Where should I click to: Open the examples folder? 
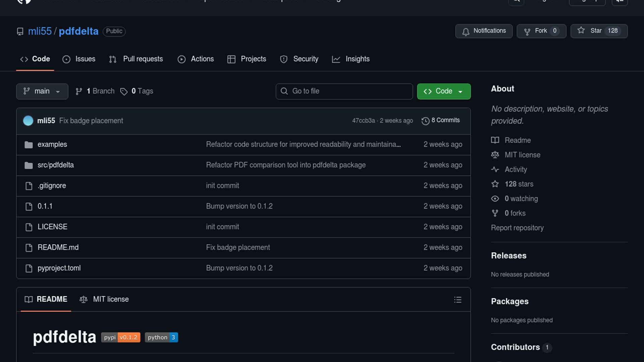tap(52, 144)
